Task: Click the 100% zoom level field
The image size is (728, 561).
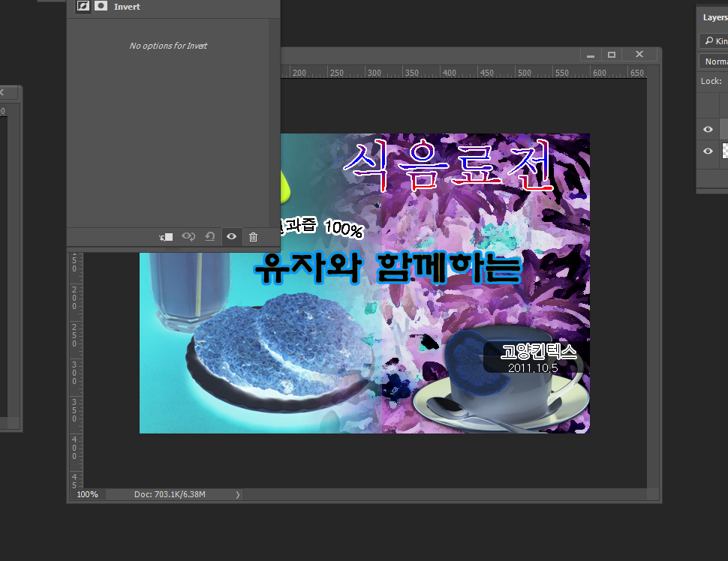Action: [87, 495]
